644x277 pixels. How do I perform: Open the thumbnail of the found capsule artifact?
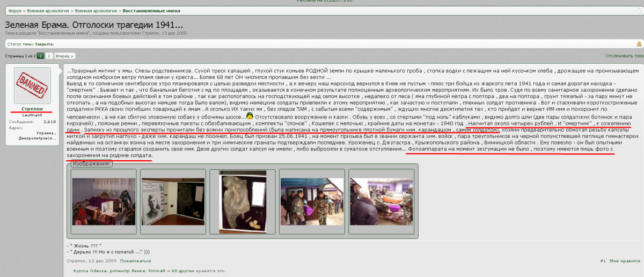click(x=243, y=201)
